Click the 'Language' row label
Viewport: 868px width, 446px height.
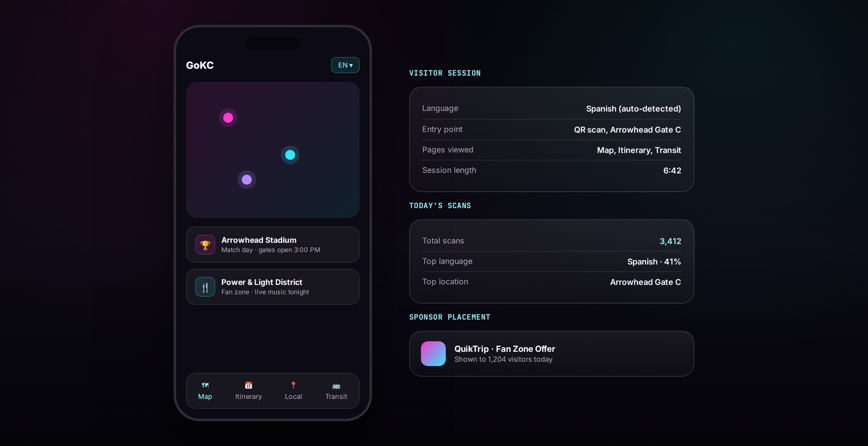pyautogui.click(x=440, y=108)
